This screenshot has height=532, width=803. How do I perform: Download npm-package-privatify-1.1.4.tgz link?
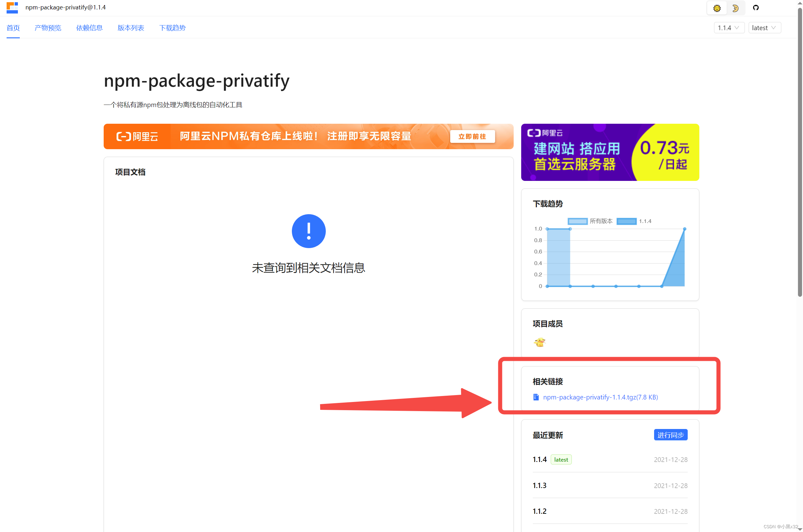pyautogui.click(x=600, y=397)
